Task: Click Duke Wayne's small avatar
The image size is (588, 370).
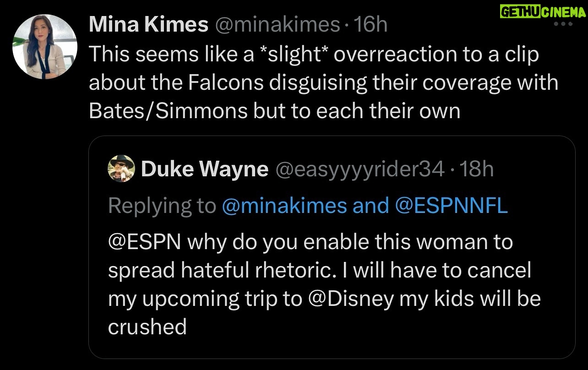Action: click(121, 169)
